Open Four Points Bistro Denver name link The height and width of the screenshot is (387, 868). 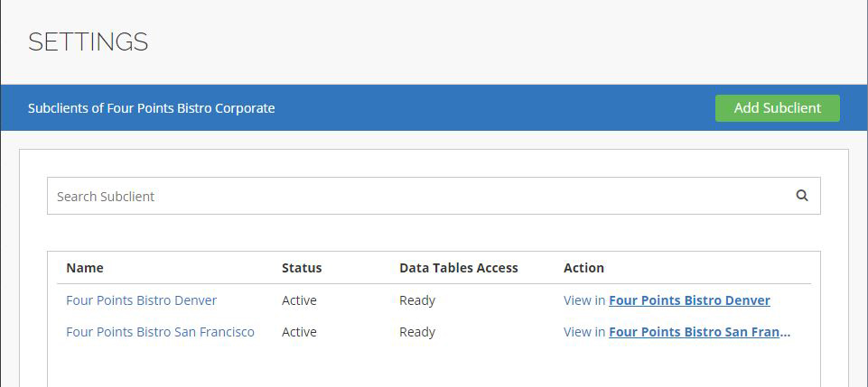[141, 300]
